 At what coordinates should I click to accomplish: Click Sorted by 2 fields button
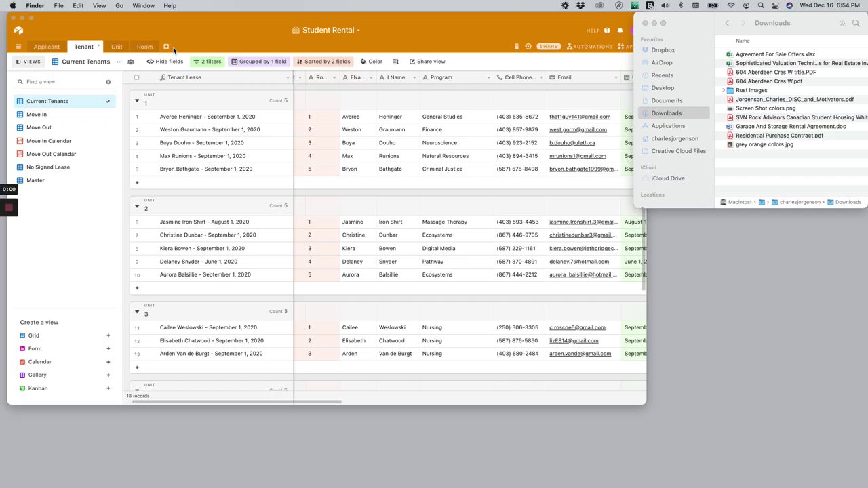click(323, 62)
